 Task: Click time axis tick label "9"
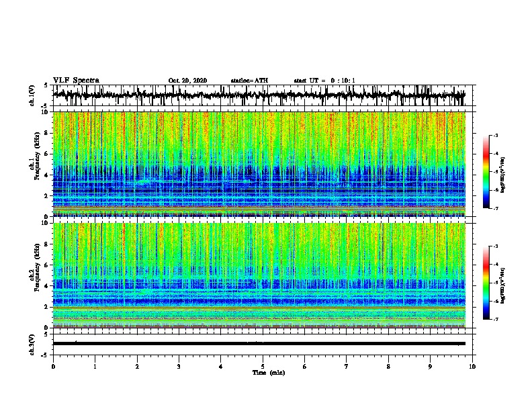430,366
